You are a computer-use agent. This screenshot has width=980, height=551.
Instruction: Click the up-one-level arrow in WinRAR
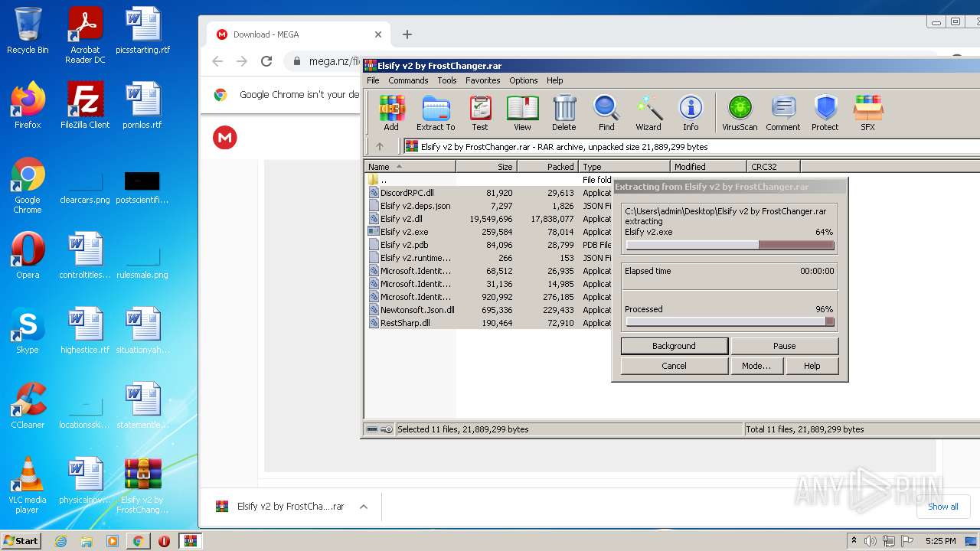click(x=380, y=146)
